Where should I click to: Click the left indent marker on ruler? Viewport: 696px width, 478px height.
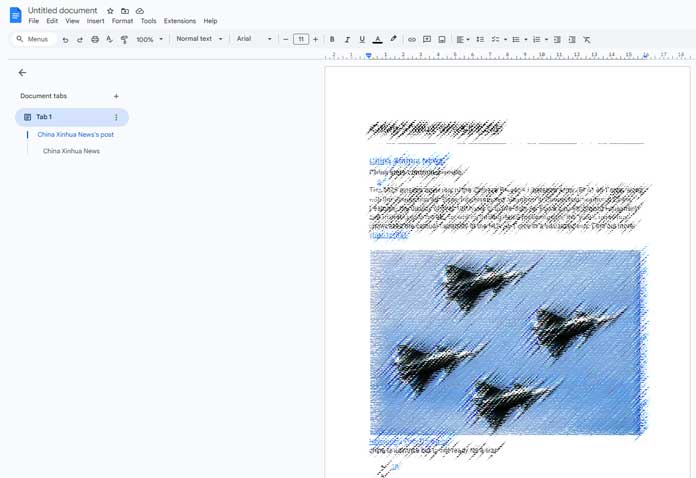[x=368, y=55]
